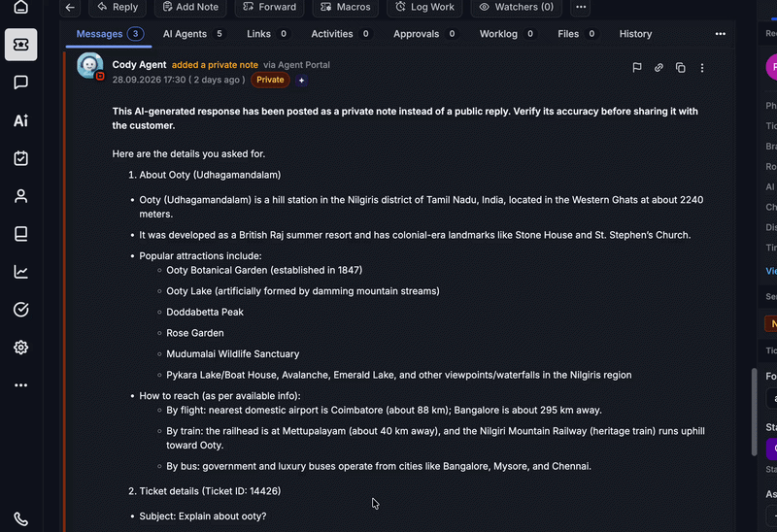Click the Add Note button
Image resolution: width=777 pixels, height=532 pixels.
point(190,7)
